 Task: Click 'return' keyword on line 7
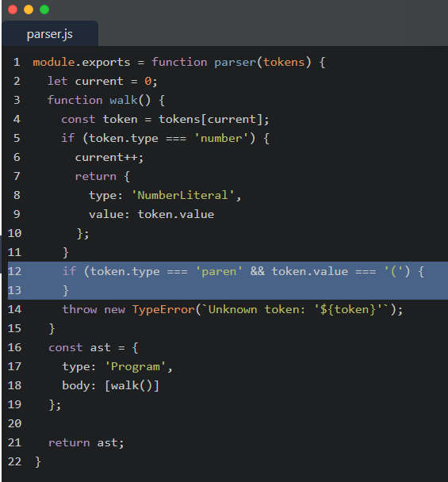coord(96,177)
